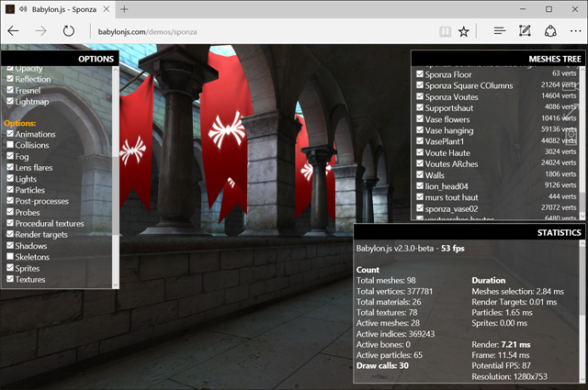Go back to the previous page
The image size is (588, 390).
pyautogui.click(x=13, y=31)
